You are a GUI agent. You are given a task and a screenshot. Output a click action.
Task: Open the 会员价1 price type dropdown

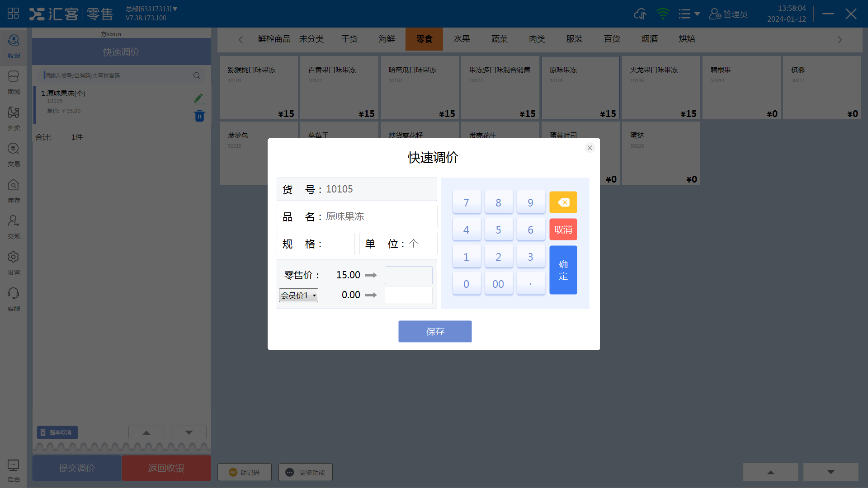click(298, 295)
